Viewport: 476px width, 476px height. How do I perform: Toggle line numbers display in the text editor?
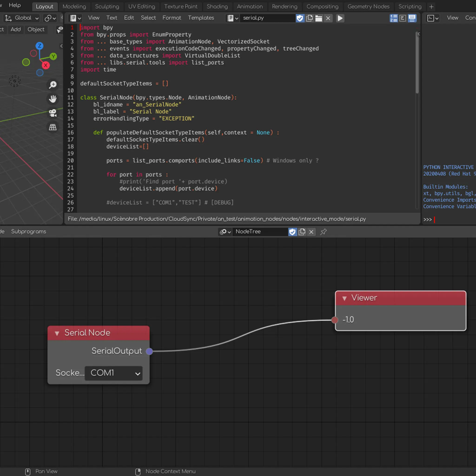click(393, 18)
